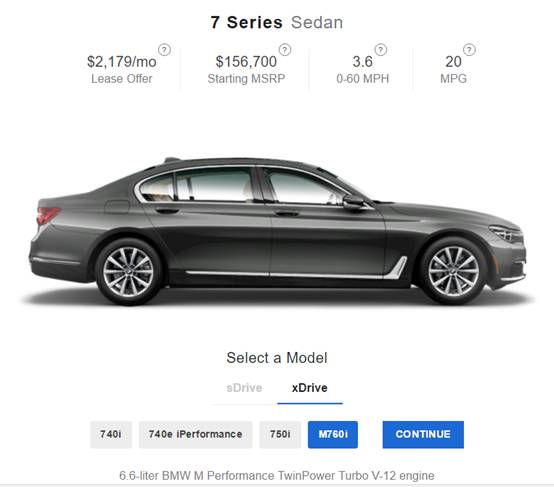Image resolution: width=554 pixels, height=487 pixels.
Task: Click the 7 Series title text
Action: click(x=247, y=22)
